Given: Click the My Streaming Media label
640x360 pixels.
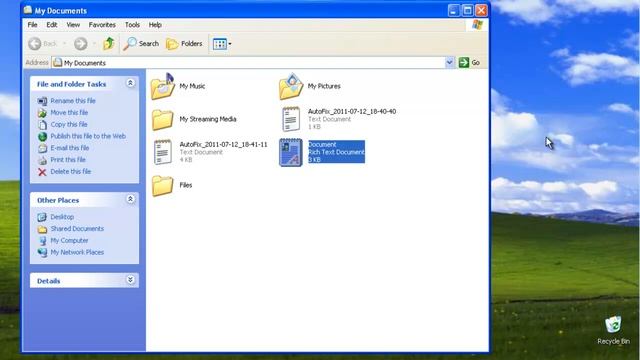Looking at the screenshot, I should (x=208, y=119).
